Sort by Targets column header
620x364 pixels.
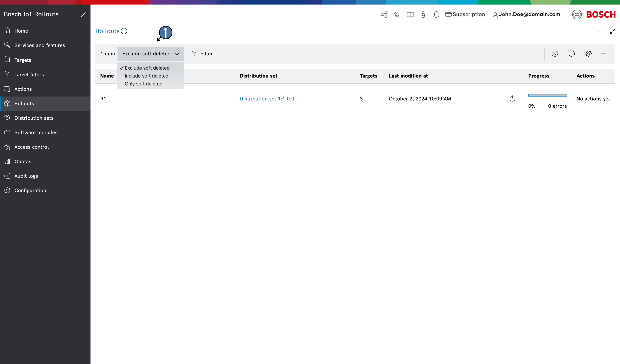[368, 76]
